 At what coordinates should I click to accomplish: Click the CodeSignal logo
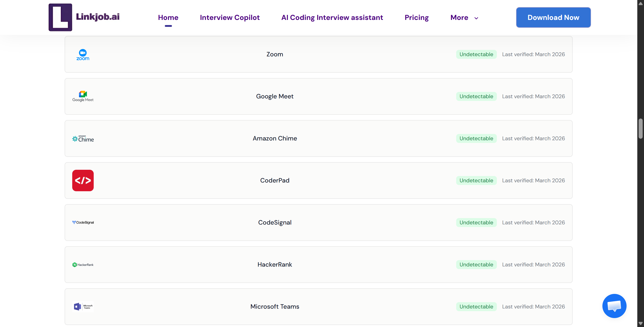pyautogui.click(x=83, y=223)
